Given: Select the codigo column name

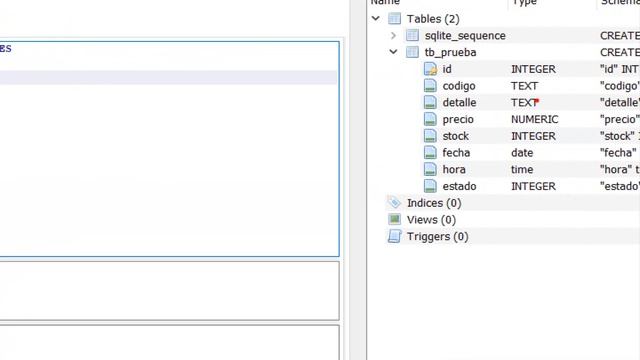Looking at the screenshot, I should pos(459,86).
